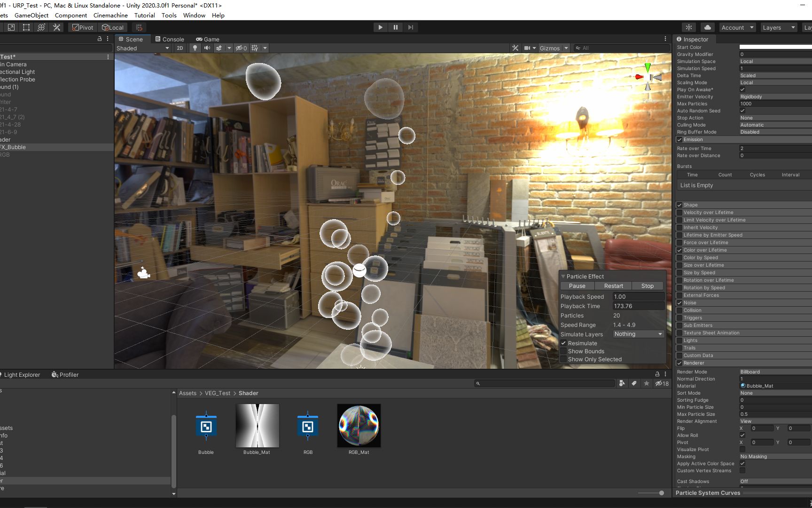Click the step frame icon next to Pause
This screenshot has height=508, width=812.
(410, 27)
